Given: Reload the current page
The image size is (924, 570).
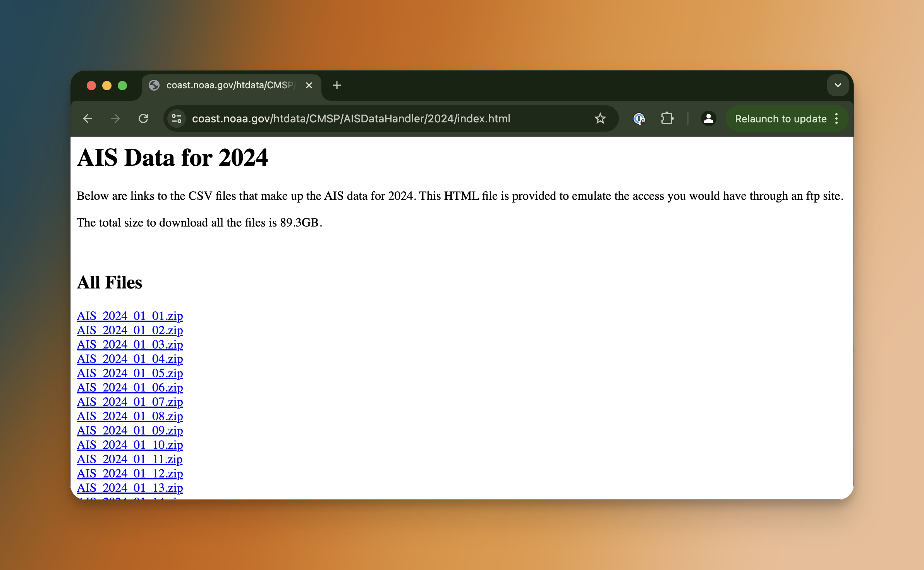Looking at the screenshot, I should tap(143, 118).
